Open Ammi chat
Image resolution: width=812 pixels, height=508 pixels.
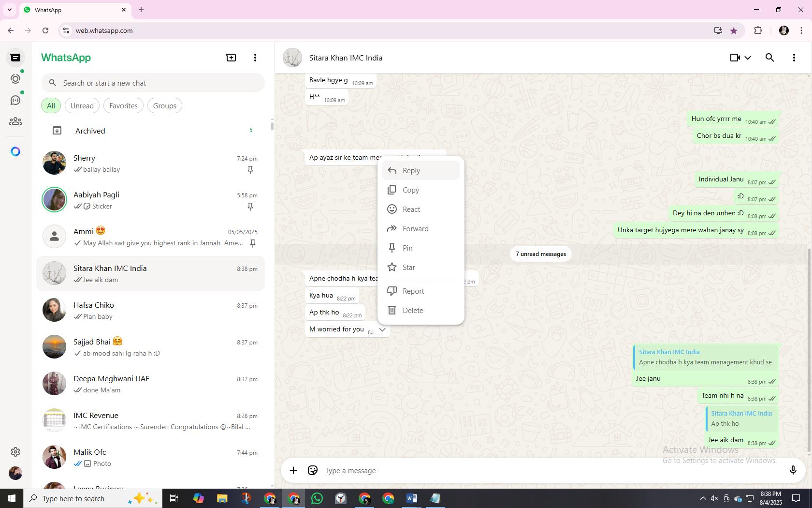coord(151,237)
